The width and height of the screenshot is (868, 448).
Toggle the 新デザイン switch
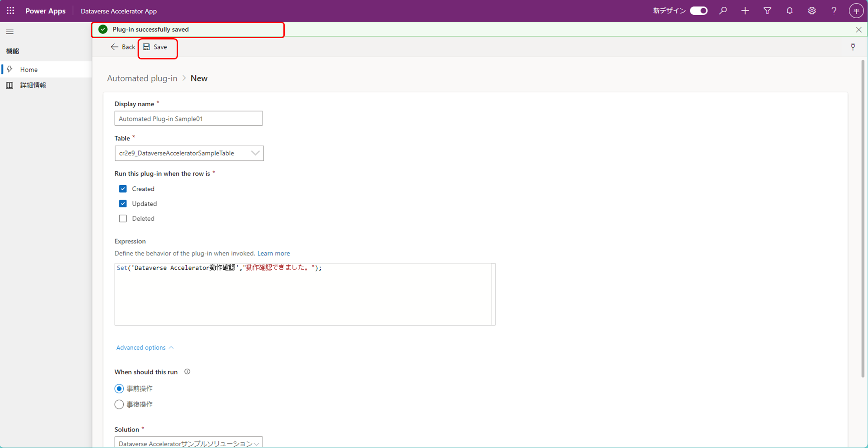pyautogui.click(x=699, y=11)
